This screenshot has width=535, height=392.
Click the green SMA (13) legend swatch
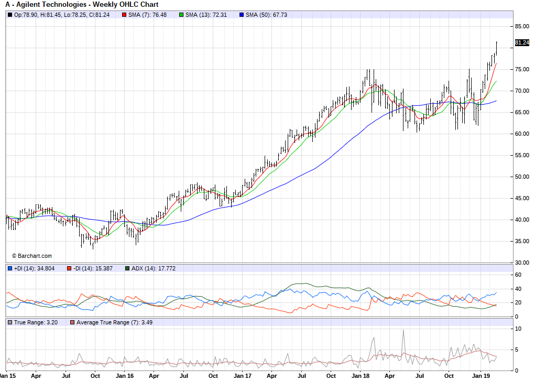click(x=181, y=15)
